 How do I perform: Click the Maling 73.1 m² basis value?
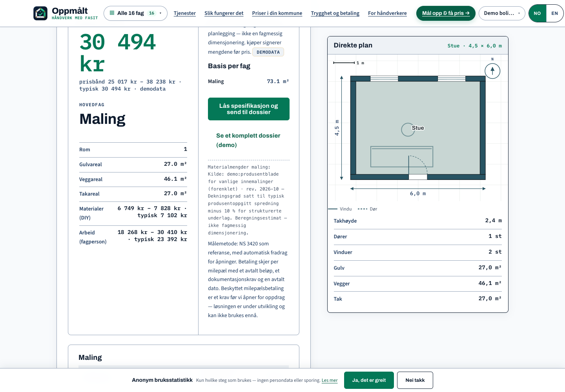coord(278,82)
